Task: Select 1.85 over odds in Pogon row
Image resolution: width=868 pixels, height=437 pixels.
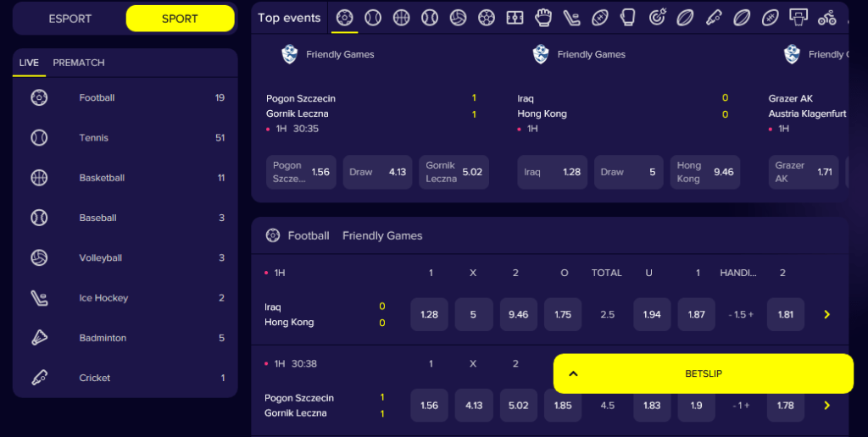Action: (563, 406)
